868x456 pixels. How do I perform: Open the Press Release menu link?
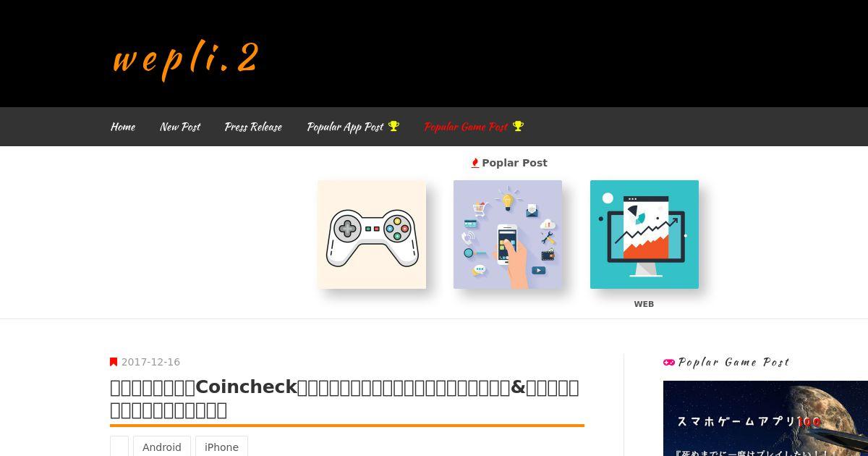[x=253, y=127]
